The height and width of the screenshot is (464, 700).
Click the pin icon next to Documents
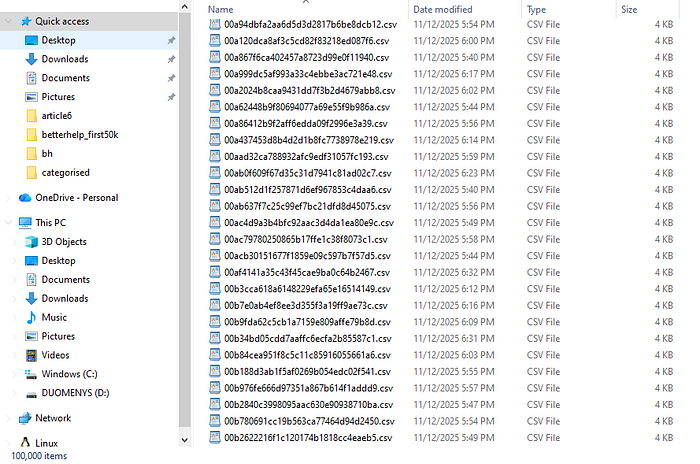pyautogui.click(x=171, y=78)
